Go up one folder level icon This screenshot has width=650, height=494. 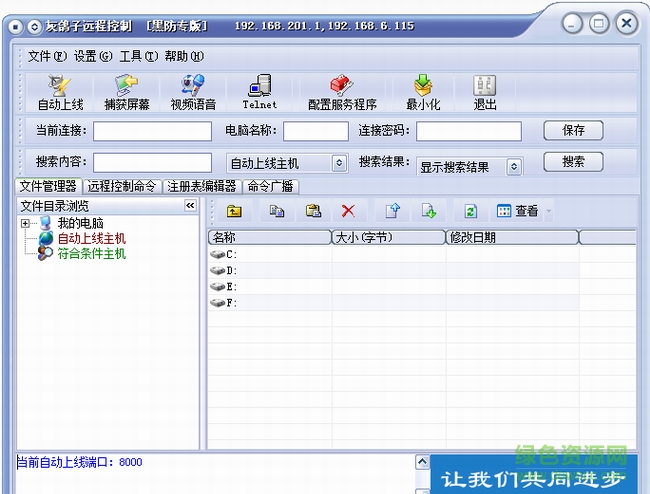click(234, 211)
